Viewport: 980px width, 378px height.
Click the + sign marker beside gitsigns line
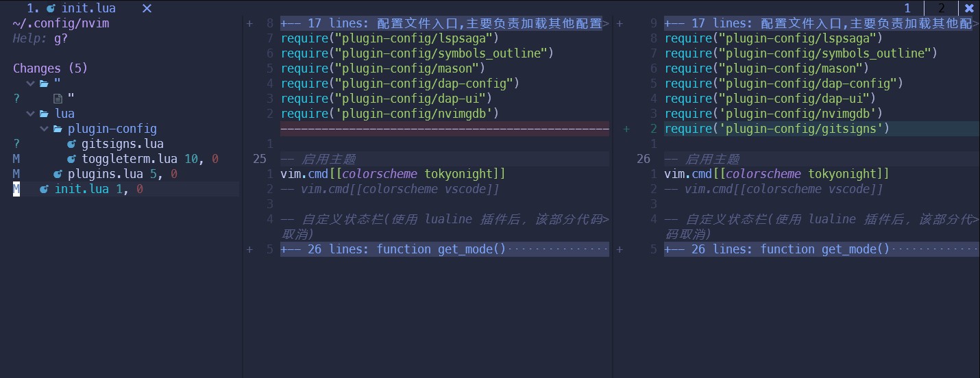(x=626, y=129)
